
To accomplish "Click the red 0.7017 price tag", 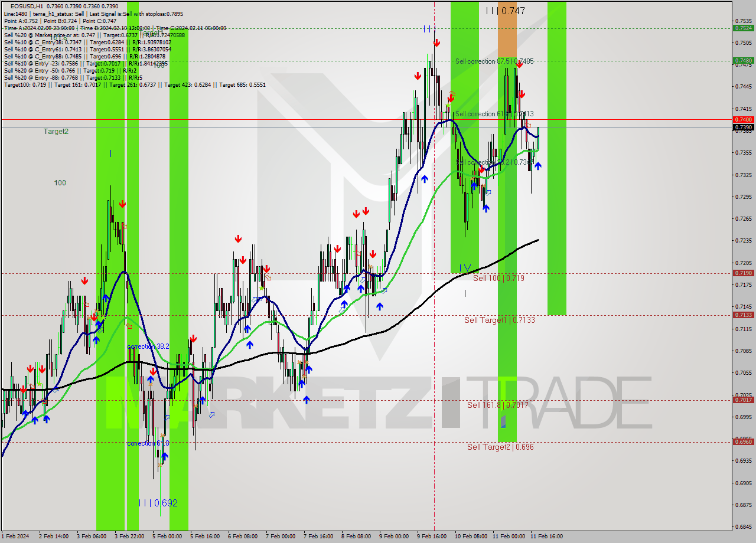I will click(x=743, y=400).
